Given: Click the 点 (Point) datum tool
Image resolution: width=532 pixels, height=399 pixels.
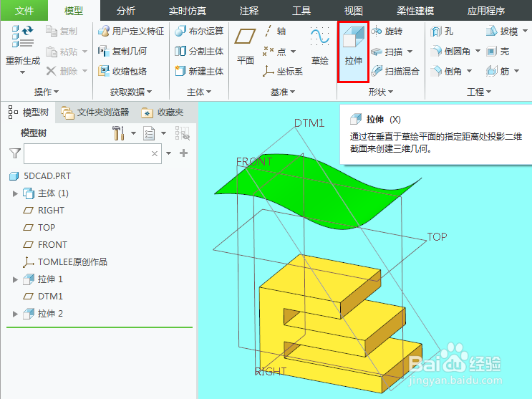Looking at the screenshot, I should [275, 52].
